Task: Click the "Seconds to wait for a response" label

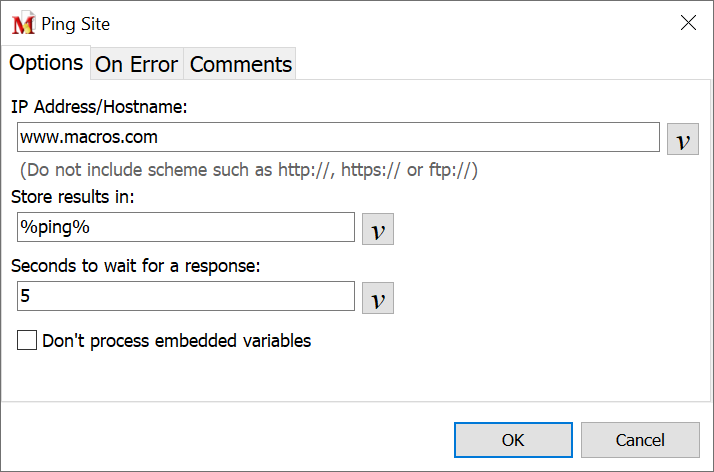Action: (x=135, y=267)
